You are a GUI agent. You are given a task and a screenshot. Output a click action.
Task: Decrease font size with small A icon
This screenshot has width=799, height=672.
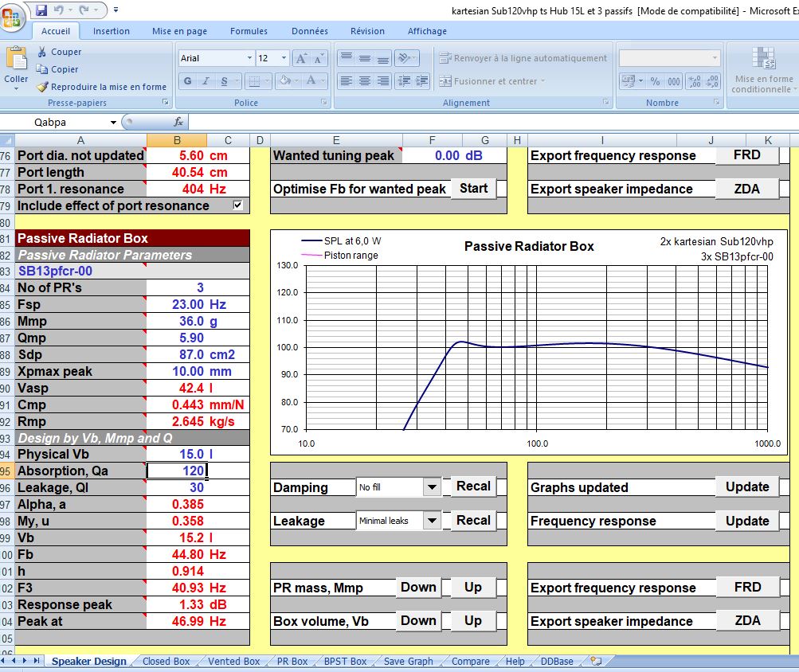318,58
